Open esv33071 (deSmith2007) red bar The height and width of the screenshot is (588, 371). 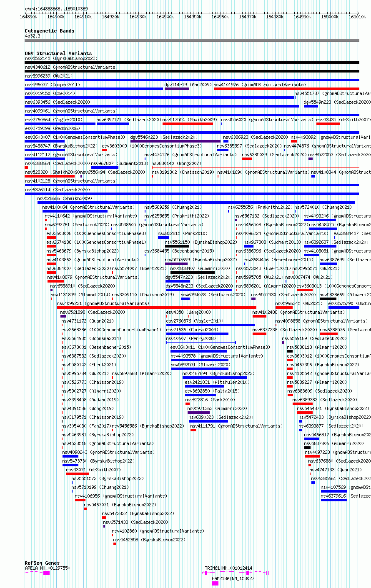point(78,474)
